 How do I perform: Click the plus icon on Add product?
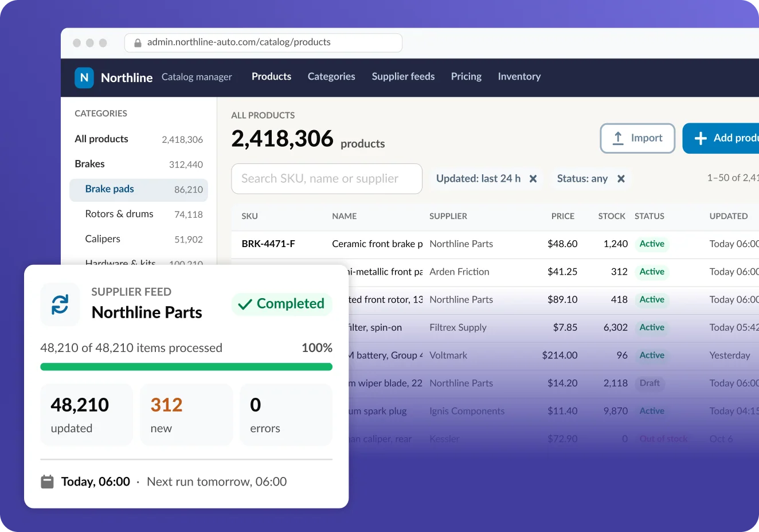(x=701, y=138)
